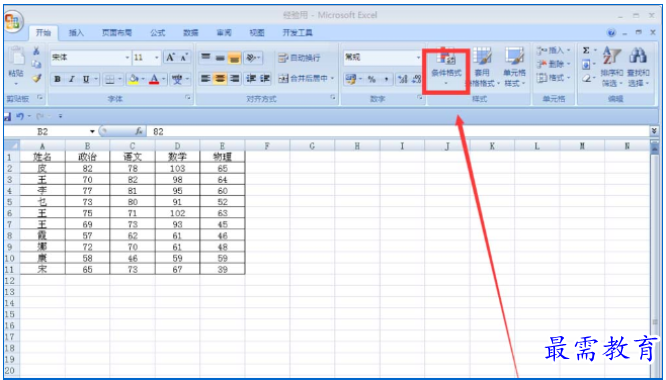
Task: Align cell text right
Action: (234, 79)
